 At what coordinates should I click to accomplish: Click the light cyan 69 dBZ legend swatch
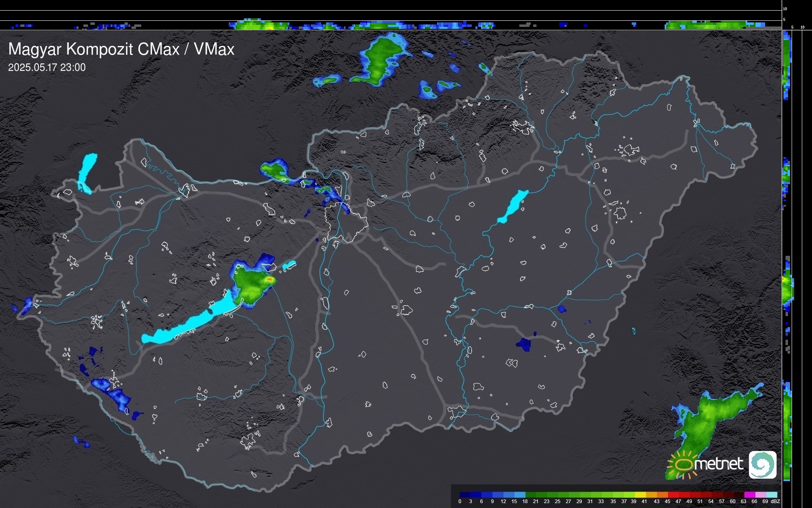click(x=771, y=495)
